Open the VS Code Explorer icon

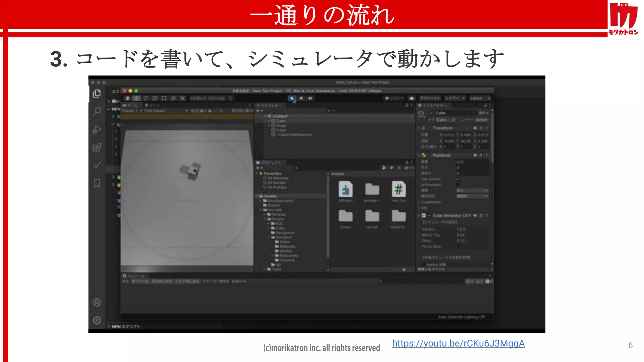click(x=97, y=94)
